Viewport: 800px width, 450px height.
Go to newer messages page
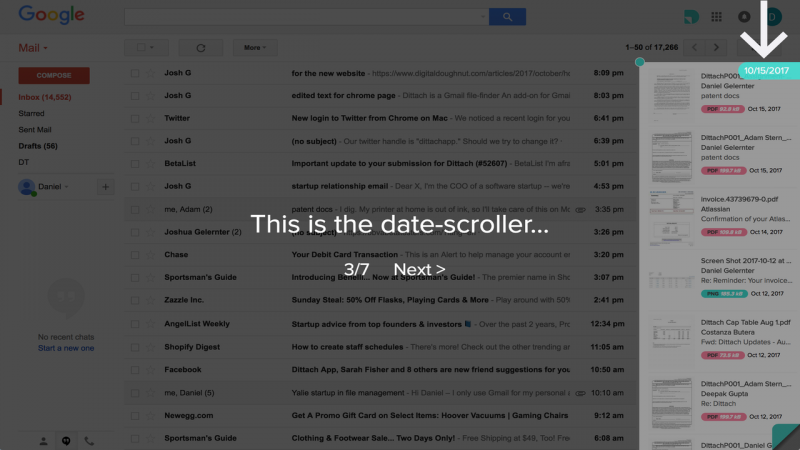[694, 47]
